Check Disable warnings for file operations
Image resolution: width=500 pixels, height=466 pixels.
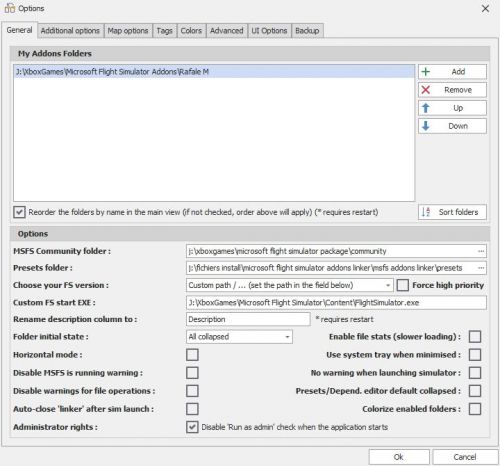tap(192, 391)
